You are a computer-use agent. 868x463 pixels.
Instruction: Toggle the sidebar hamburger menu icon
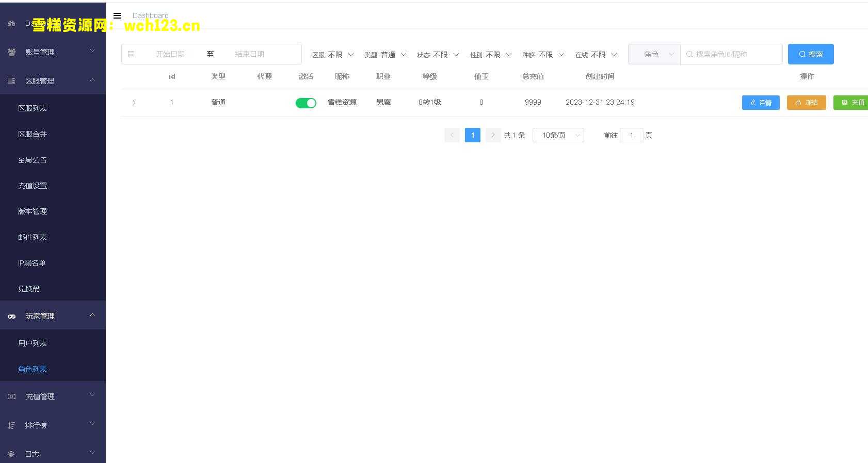click(x=117, y=15)
